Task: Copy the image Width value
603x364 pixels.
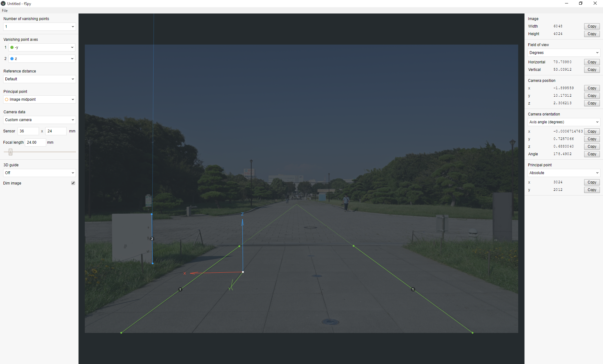Action: (x=592, y=26)
